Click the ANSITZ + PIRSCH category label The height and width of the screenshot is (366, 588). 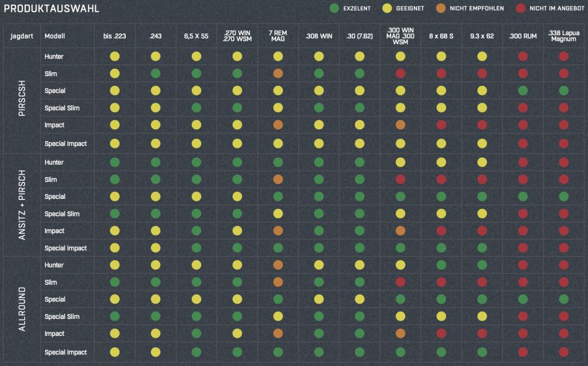[x=22, y=204]
